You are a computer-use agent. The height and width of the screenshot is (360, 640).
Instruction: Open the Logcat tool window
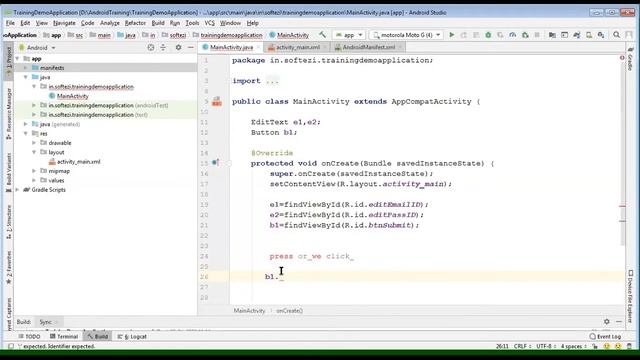(133, 337)
